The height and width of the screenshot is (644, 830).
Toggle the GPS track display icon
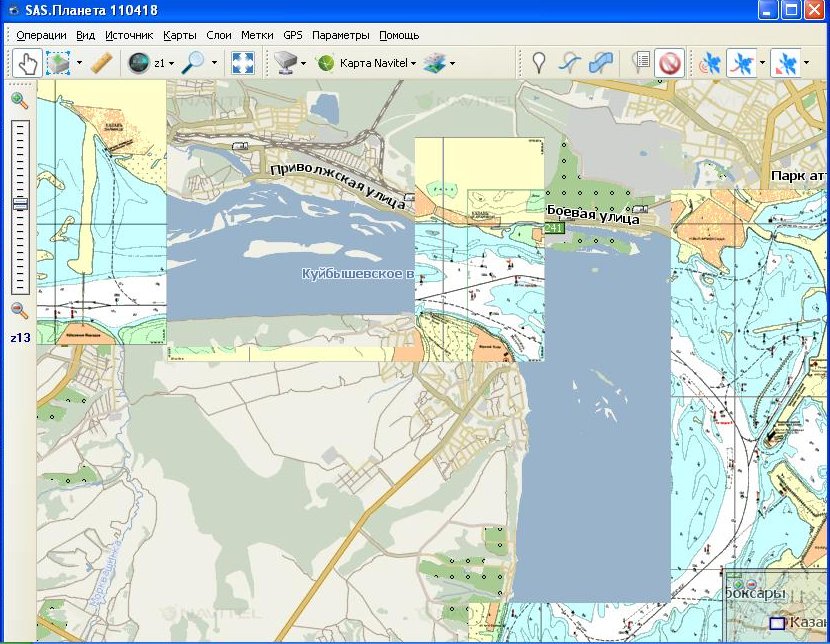click(741, 63)
